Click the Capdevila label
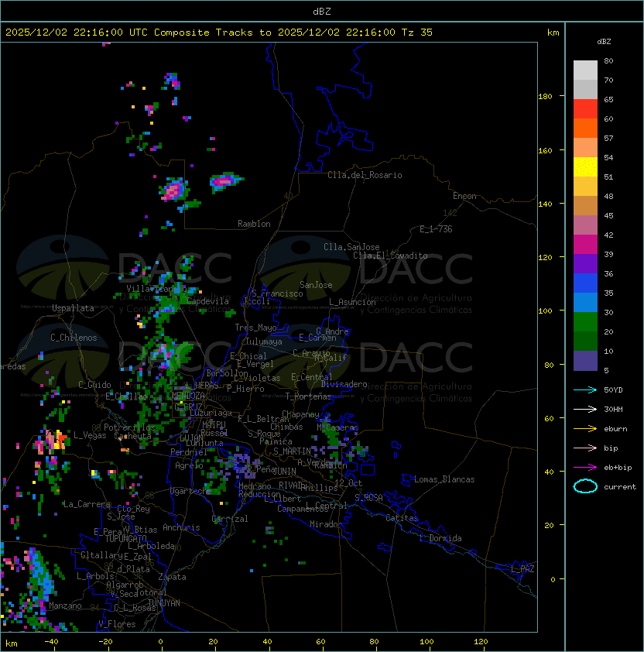 click(x=208, y=300)
